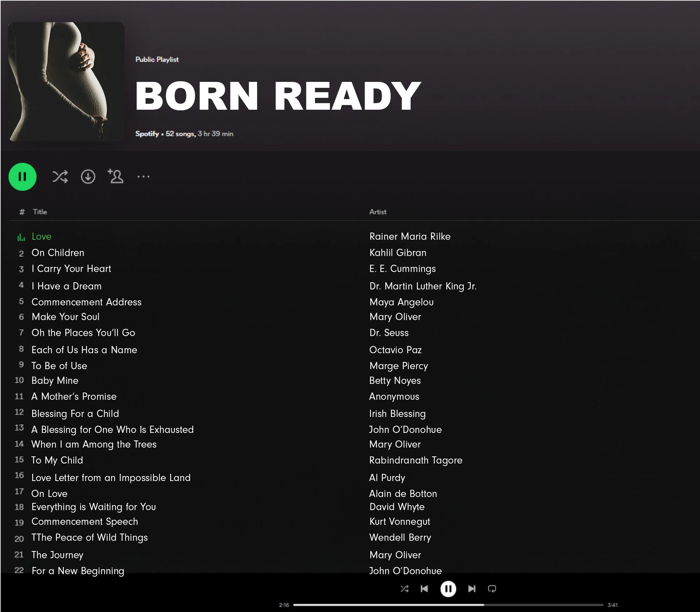This screenshot has width=700, height=612.
Task: Click the now-playing equalizer icon beside Love
Action: (22, 236)
